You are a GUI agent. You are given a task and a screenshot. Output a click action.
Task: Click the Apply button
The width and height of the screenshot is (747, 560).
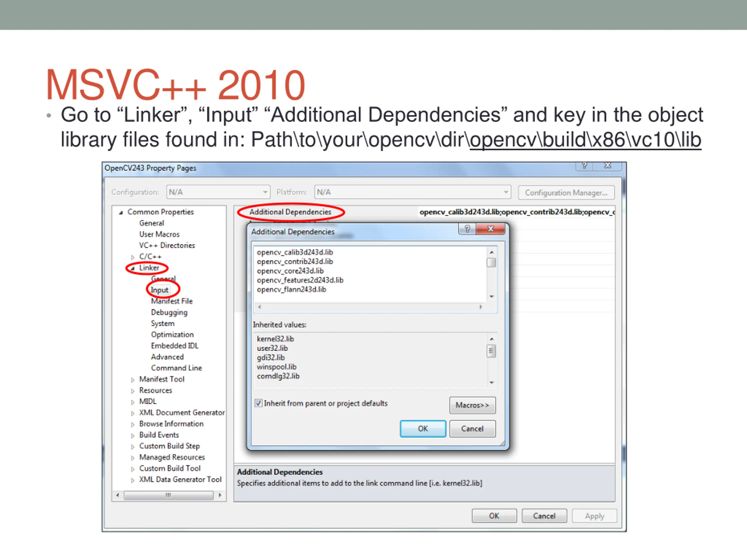pos(594,516)
